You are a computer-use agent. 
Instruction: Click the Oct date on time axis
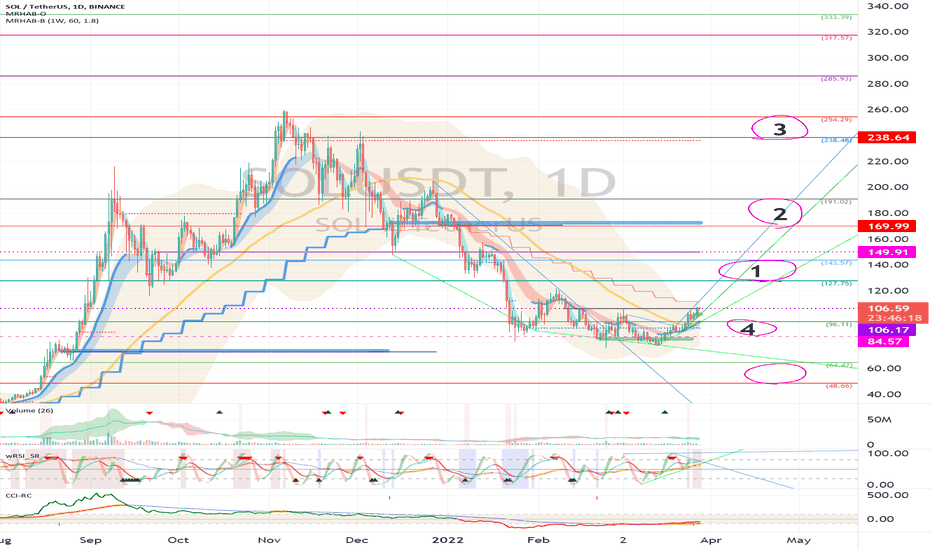(x=178, y=540)
